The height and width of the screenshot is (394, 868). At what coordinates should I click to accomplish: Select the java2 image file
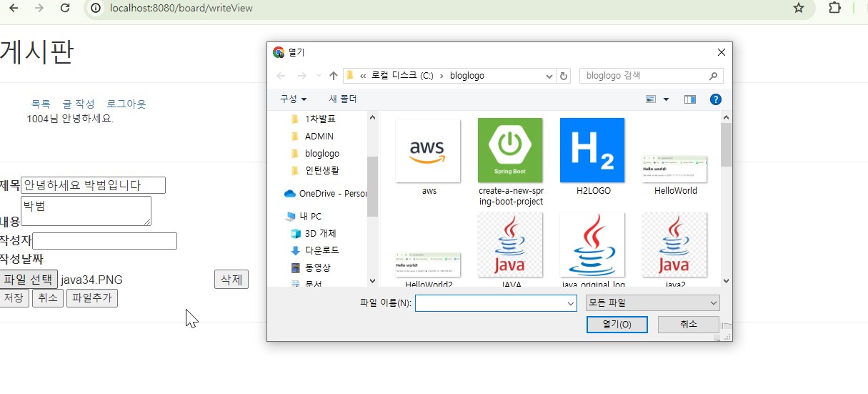(x=675, y=250)
